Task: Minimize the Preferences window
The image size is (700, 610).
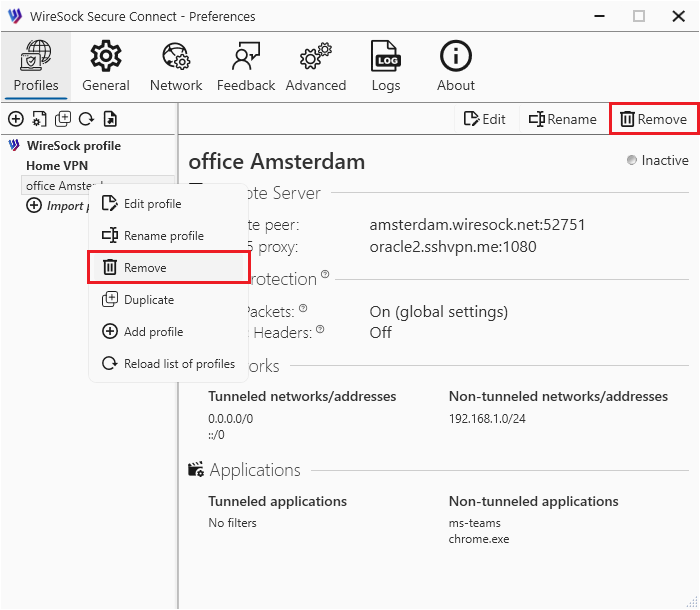Action: pos(599,17)
